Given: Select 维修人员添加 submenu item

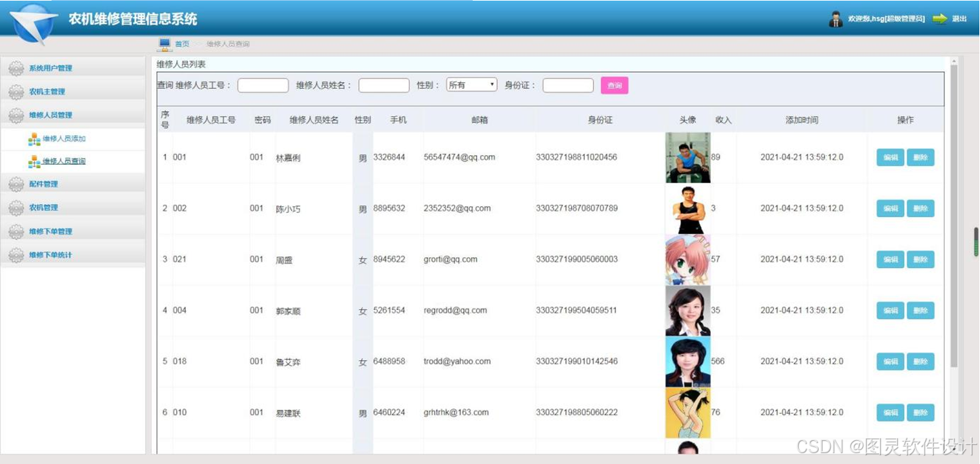Looking at the screenshot, I should tap(64, 139).
